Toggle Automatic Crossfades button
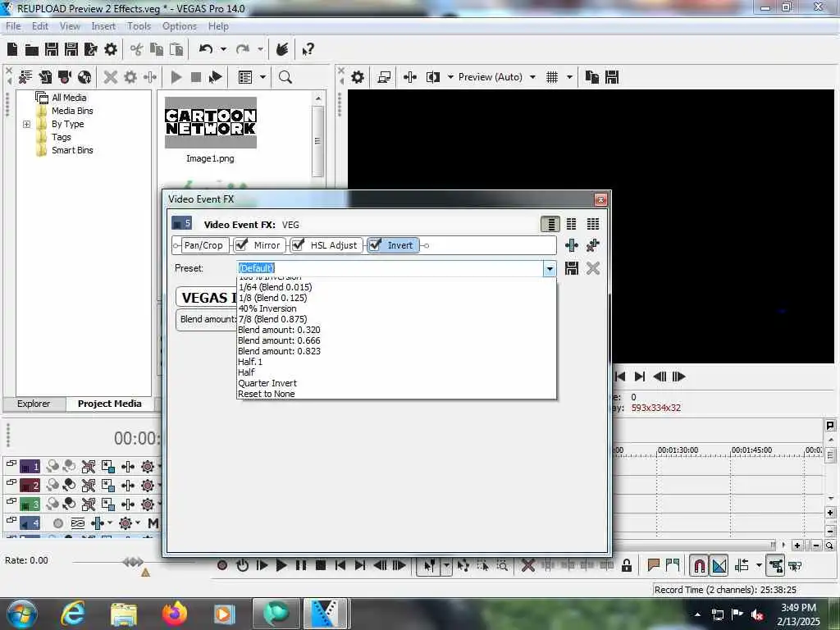 coord(719,566)
